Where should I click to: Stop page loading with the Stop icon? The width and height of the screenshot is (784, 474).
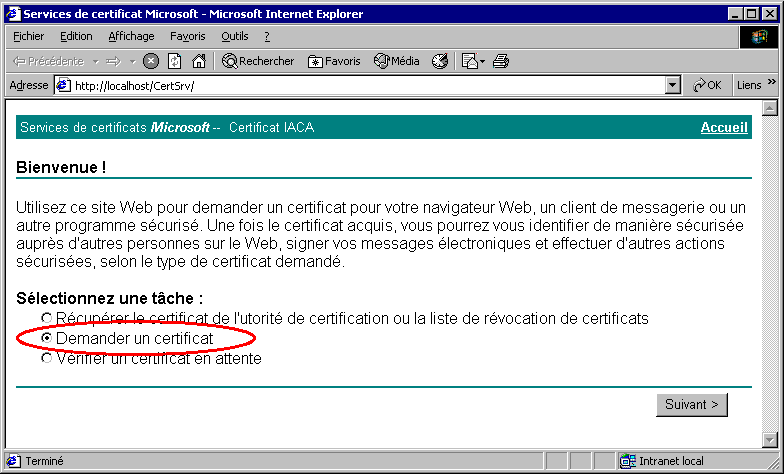pyautogui.click(x=150, y=61)
